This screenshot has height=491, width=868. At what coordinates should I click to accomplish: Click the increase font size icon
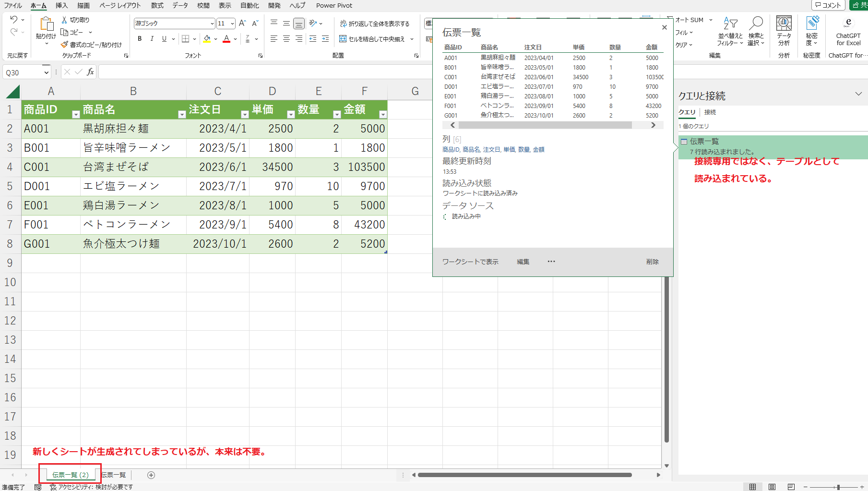[x=242, y=23]
